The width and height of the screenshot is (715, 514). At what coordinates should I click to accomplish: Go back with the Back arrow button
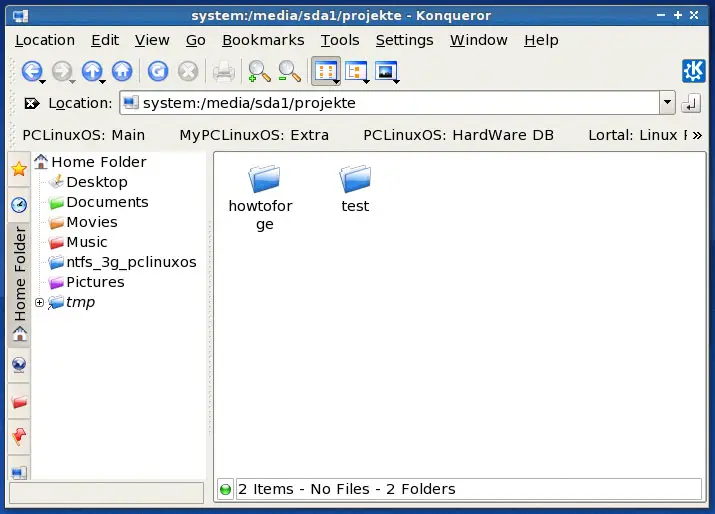coord(31,71)
